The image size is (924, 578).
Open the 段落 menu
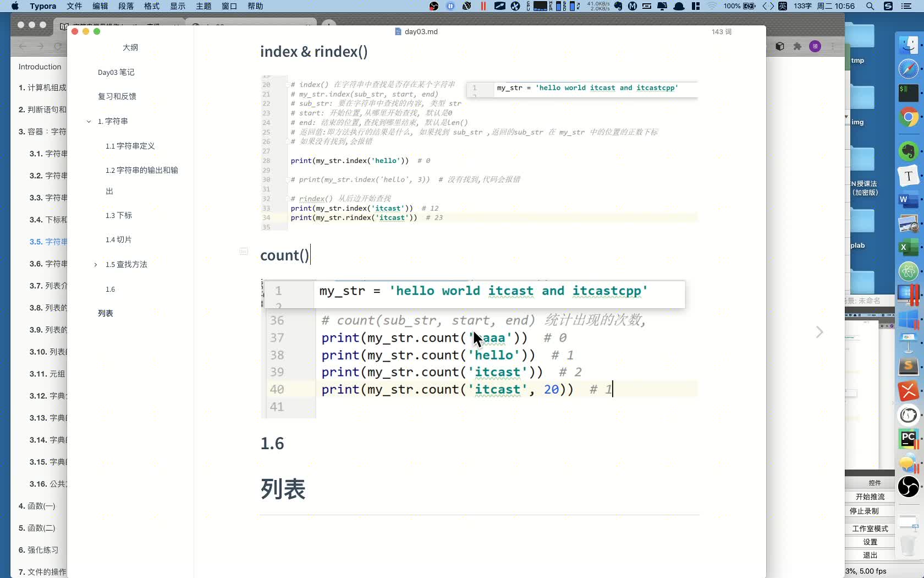click(x=126, y=6)
